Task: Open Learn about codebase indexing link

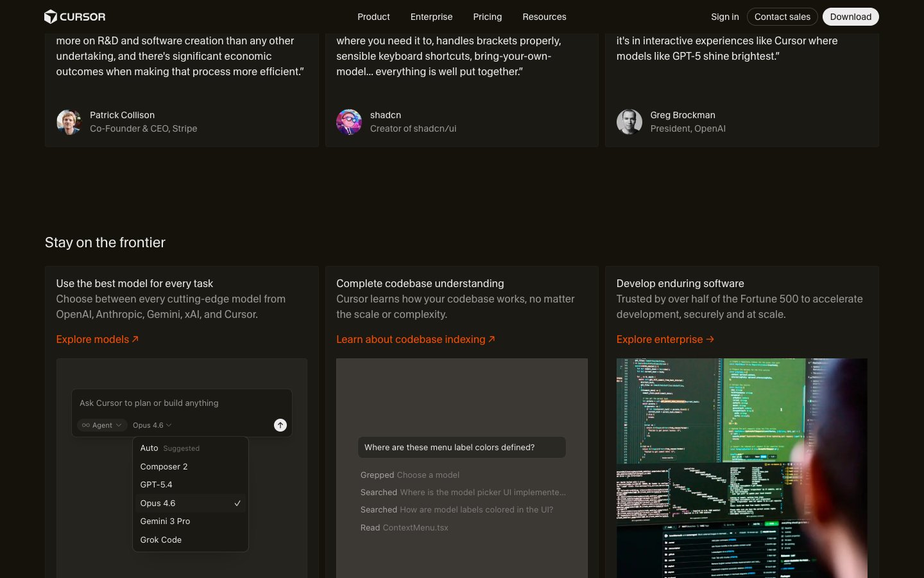Action: pos(415,339)
